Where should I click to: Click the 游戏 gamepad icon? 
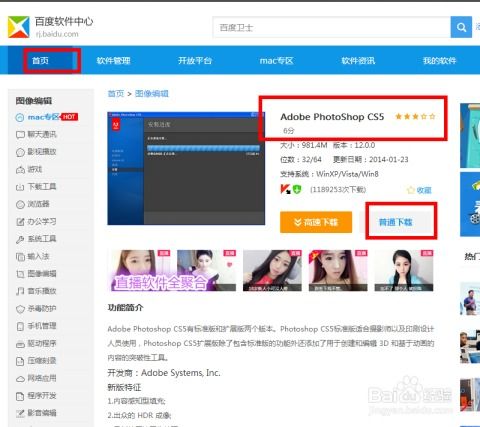tap(20, 170)
